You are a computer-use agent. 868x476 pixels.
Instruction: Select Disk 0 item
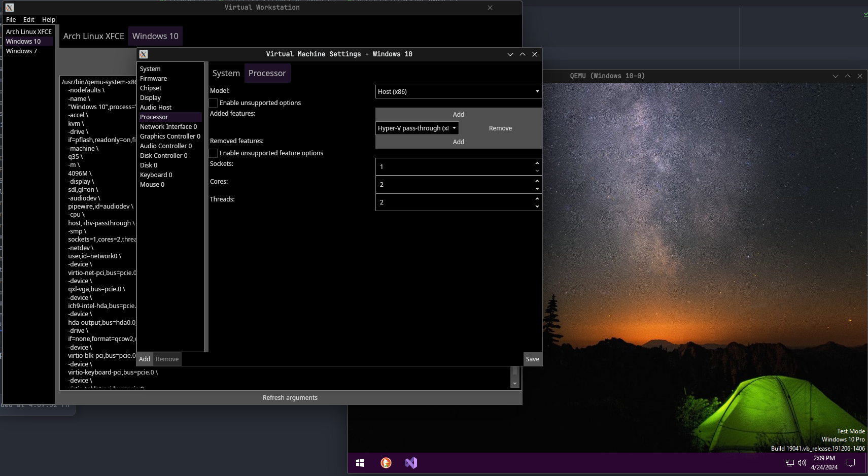pyautogui.click(x=170, y=165)
